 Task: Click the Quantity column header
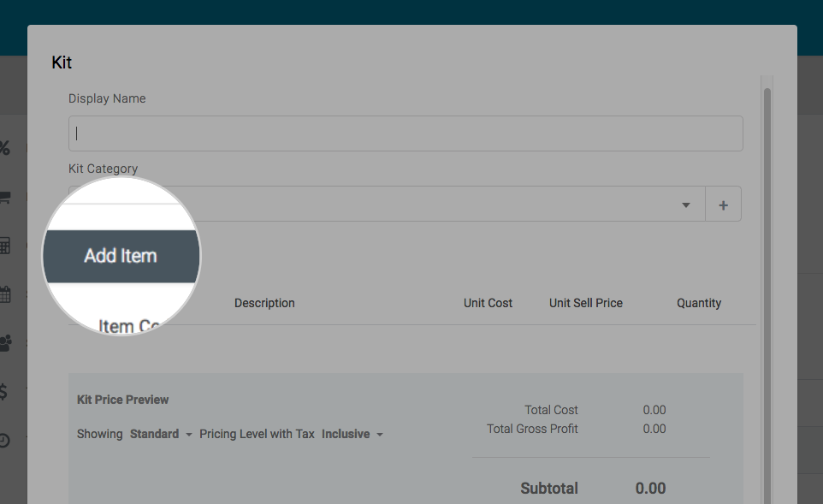(698, 304)
